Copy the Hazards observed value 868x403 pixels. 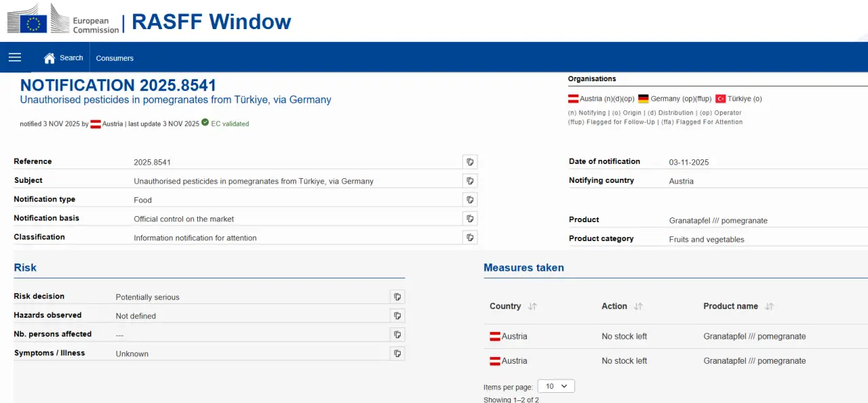tap(397, 316)
